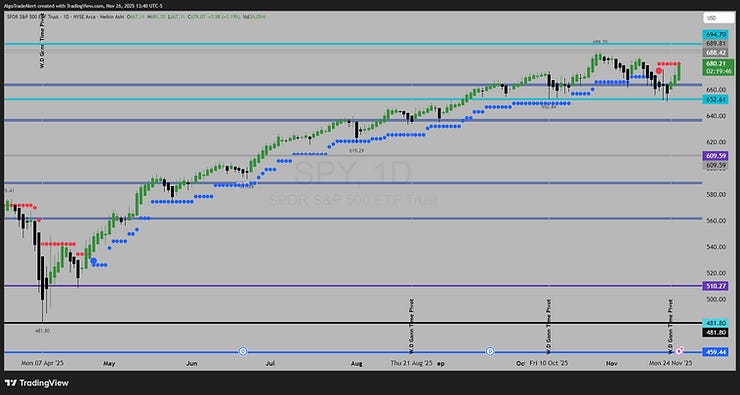Image resolution: width=740 pixels, height=395 pixels.
Task: Select the 688.42 gray price label
Action: pyautogui.click(x=715, y=52)
